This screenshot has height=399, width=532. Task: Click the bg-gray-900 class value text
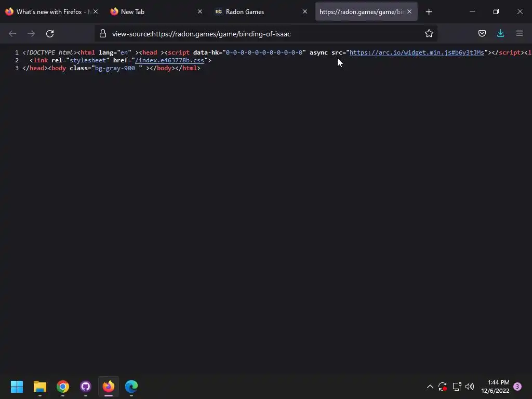coord(115,68)
